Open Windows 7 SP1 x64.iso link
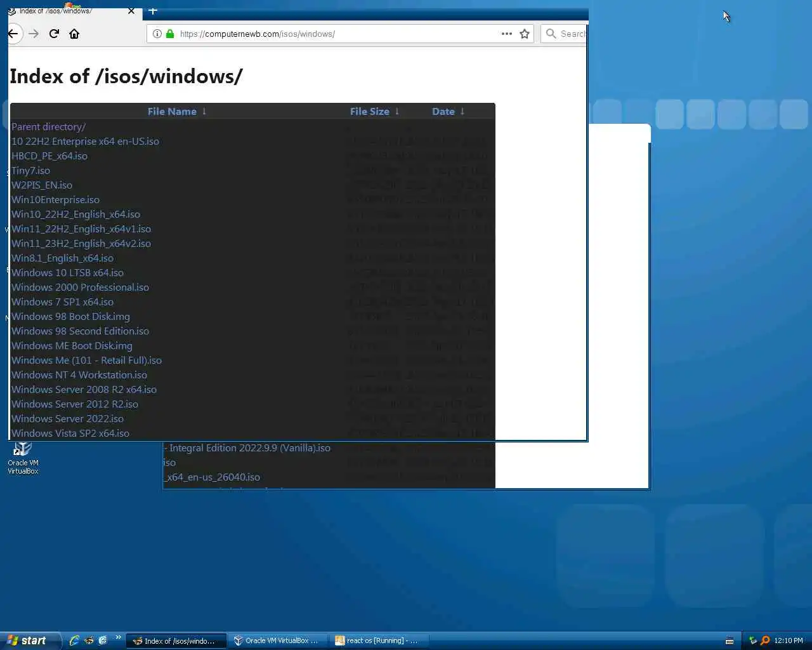This screenshot has height=650, width=812. [x=62, y=302]
